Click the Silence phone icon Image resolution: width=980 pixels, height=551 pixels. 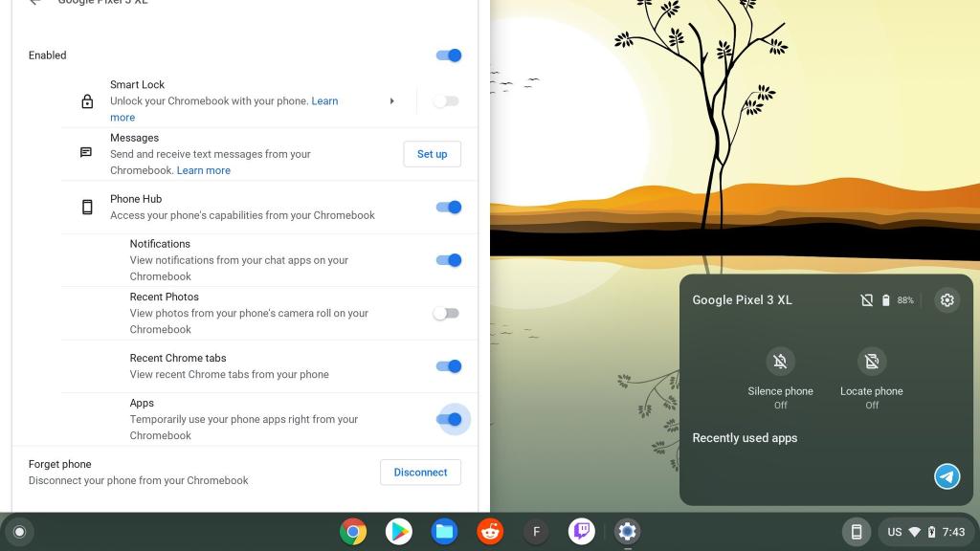tap(780, 361)
